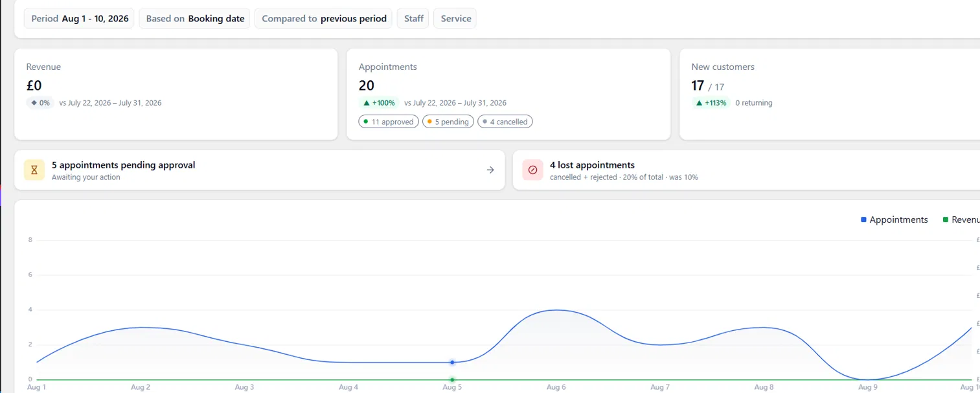
Task: Click the green +100% appointments trend badge
Action: [x=379, y=103]
